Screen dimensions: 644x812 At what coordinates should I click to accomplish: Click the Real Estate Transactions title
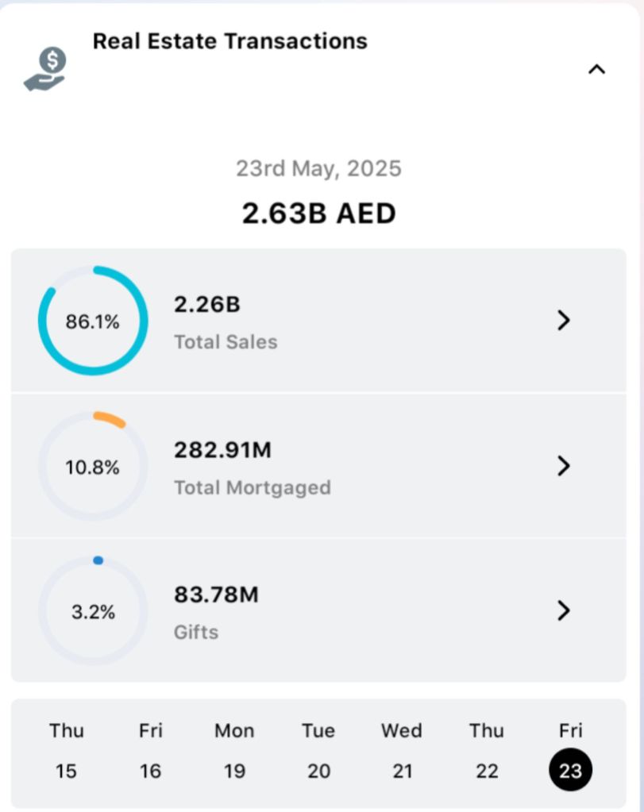coord(230,41)
